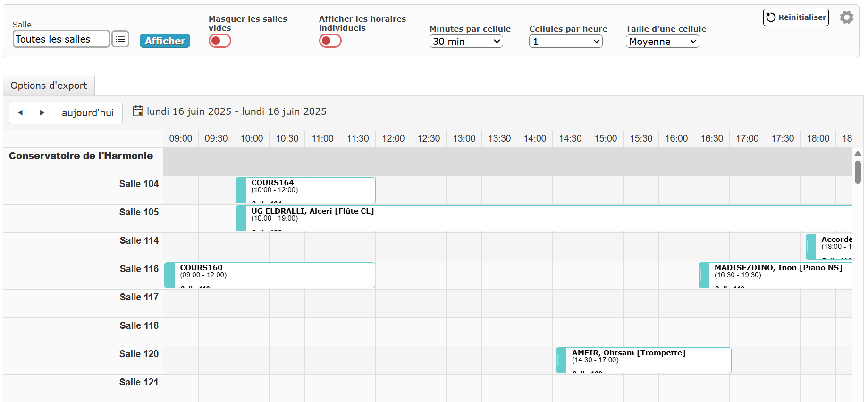
Task: Open the Minutes par cellule dropdown
Action: (x=466, y=42)
